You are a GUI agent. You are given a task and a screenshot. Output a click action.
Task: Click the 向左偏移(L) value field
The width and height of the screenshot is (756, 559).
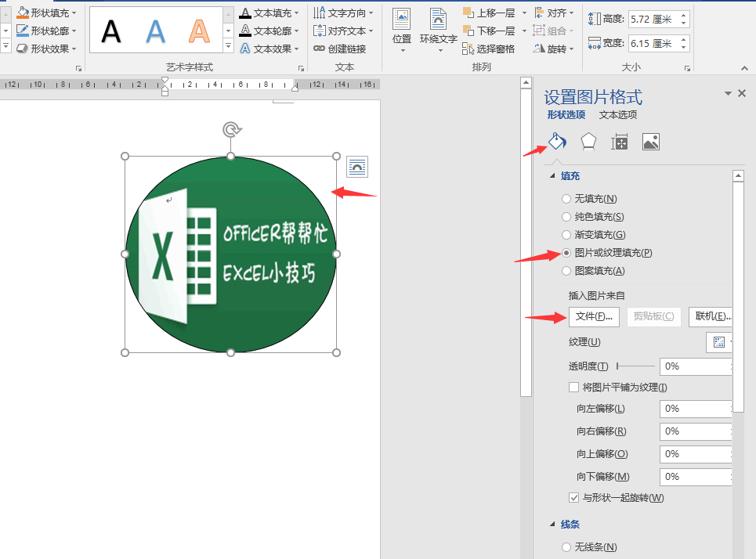695,409
